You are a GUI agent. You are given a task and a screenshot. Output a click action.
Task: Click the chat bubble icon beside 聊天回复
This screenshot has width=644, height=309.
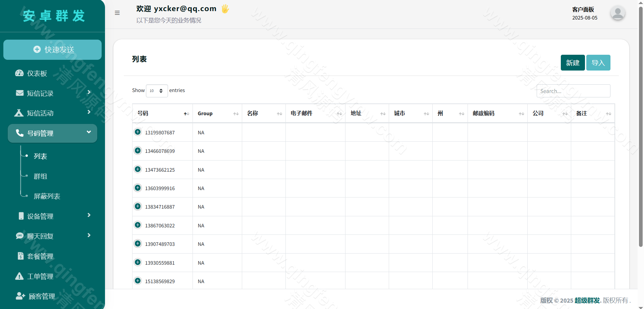tap(19, 236)
